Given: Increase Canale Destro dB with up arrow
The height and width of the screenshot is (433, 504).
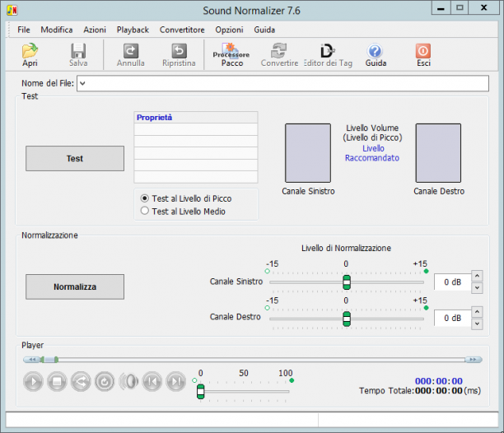Looking at the screenshot, I should click(477, 312).
